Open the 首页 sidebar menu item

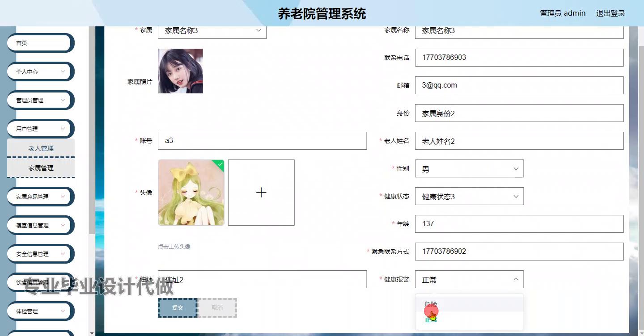coord(40,43)
